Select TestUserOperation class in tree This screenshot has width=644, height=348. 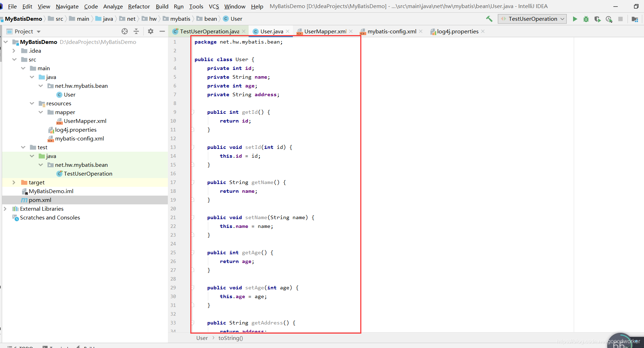(x=88, y=173)
